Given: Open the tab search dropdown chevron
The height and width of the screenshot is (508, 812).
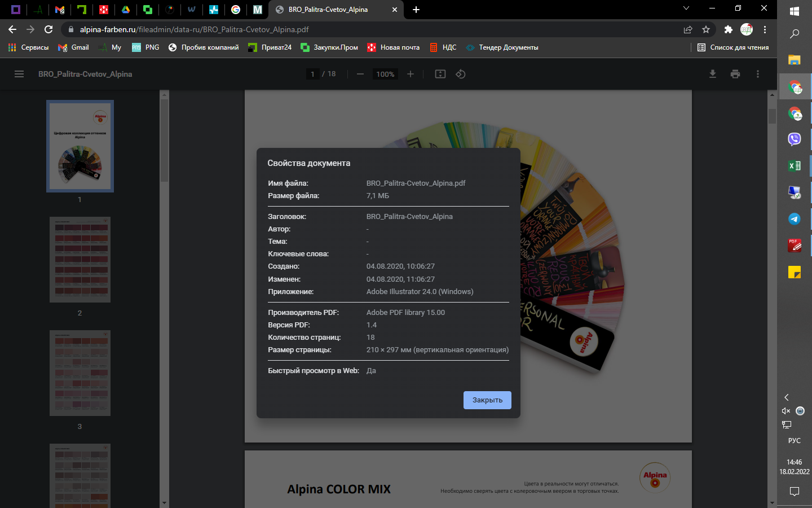Looking at the screenshot, I should pyautogui.click(x=686, y=8).
